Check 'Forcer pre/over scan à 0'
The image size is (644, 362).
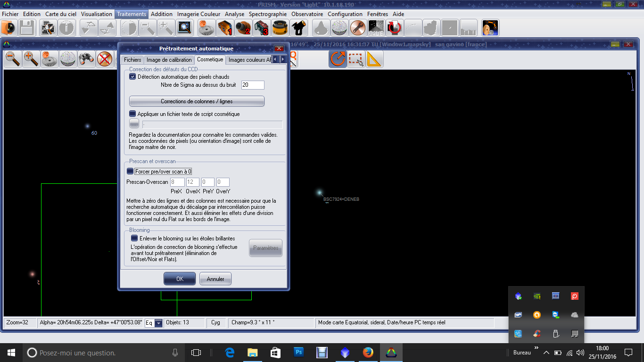click(x=130, y=172)
